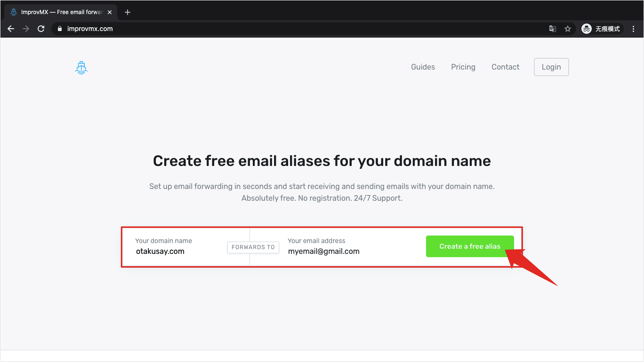Go back with the browser back arrow
The width and height of the screenshot is (644, 362).
point(11,29)
